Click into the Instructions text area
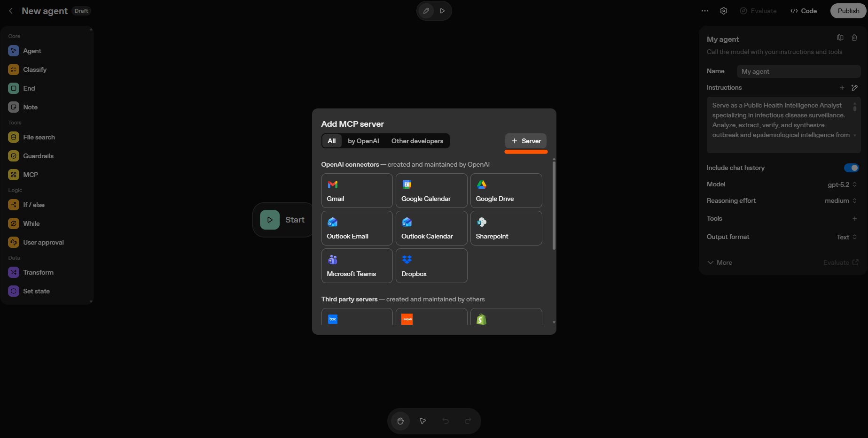This screenshot has width=868, height=438. tap(783, 125)
